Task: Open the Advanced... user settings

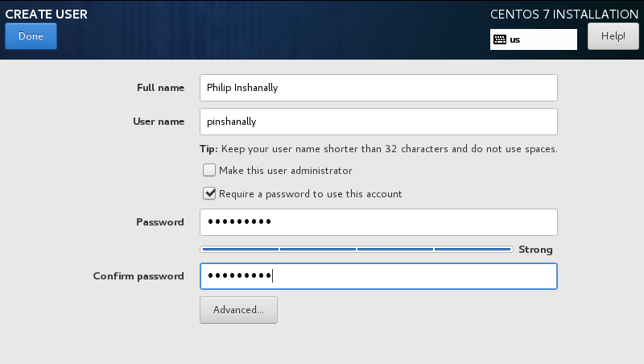Action: click(238, 310)
